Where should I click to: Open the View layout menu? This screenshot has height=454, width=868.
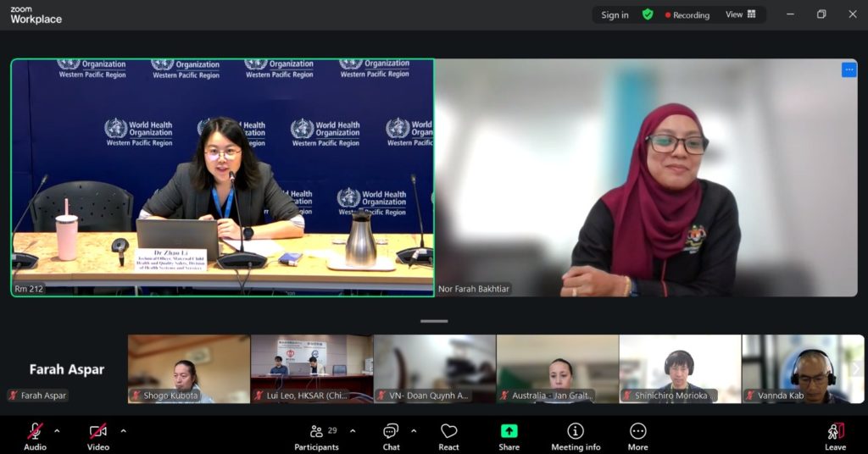click(740, 14)
